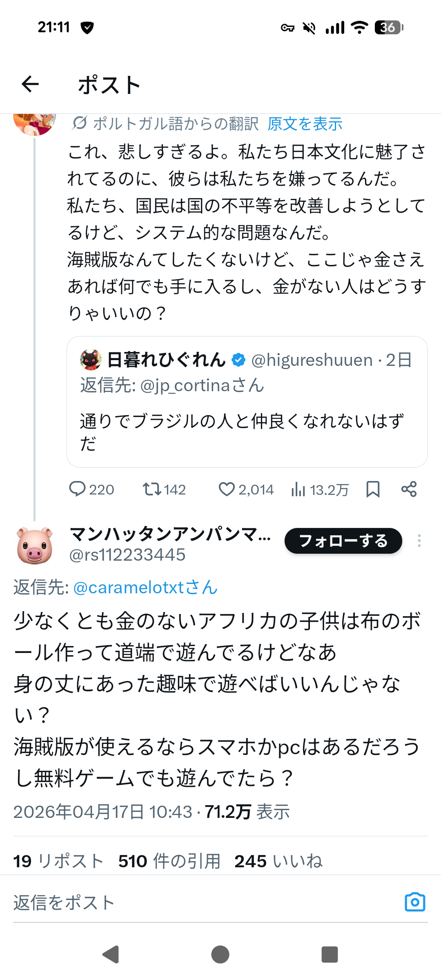This screenshot has height=980, width=441.
Task: View analytics icon showing 13.2万
Action: pyautogui.click(x=298, y=489)
